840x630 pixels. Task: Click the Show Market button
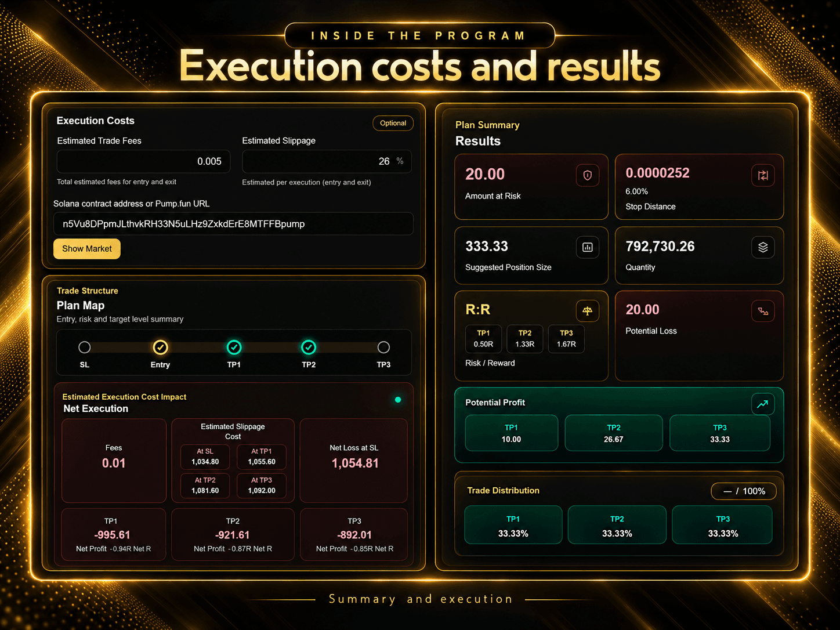tap(87, 249)
